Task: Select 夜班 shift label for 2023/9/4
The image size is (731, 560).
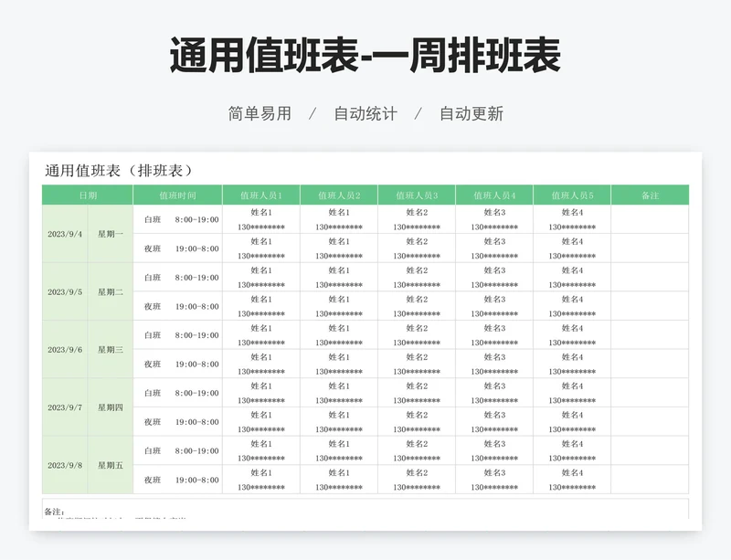Action: point(153,248)
